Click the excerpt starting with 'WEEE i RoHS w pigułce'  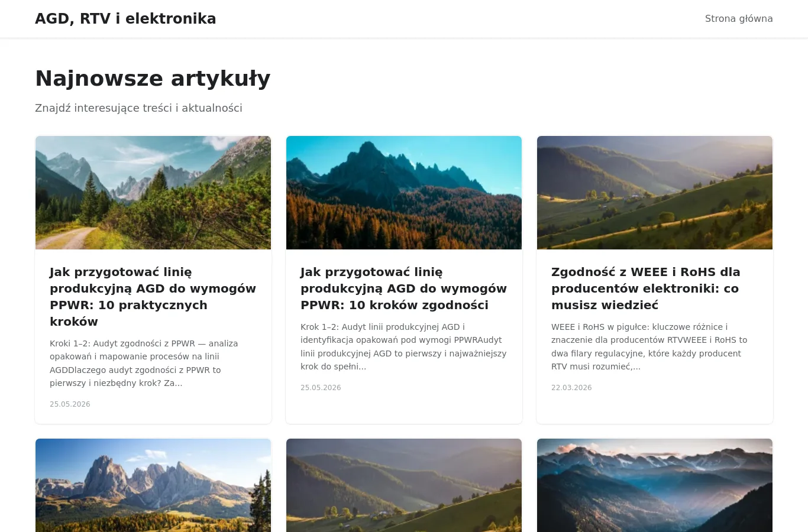649,347
